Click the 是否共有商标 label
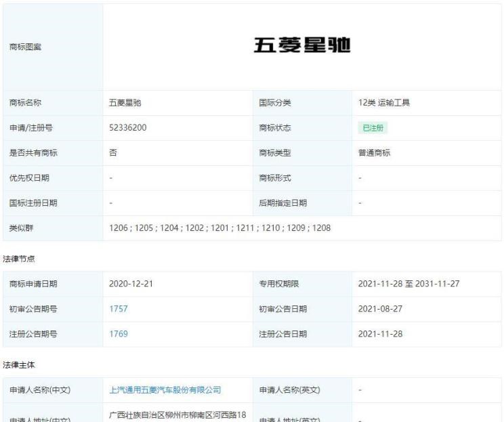 click(x=33, y=152)
